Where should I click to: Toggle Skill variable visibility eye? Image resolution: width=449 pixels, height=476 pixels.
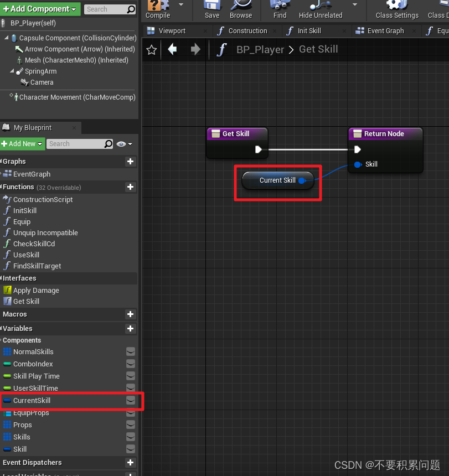131,449
